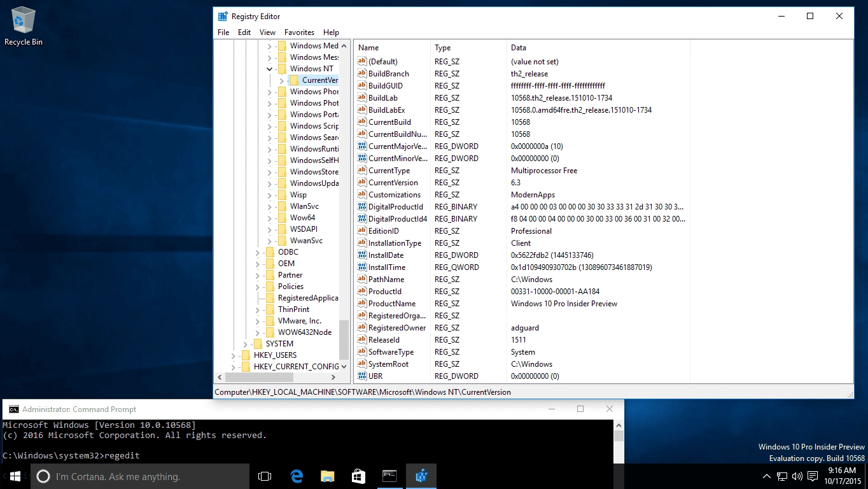The height and width of the screenshot is (489, 868).
Task: Click the WOW6432Node folder icon
Action: [x=270, y=332]
